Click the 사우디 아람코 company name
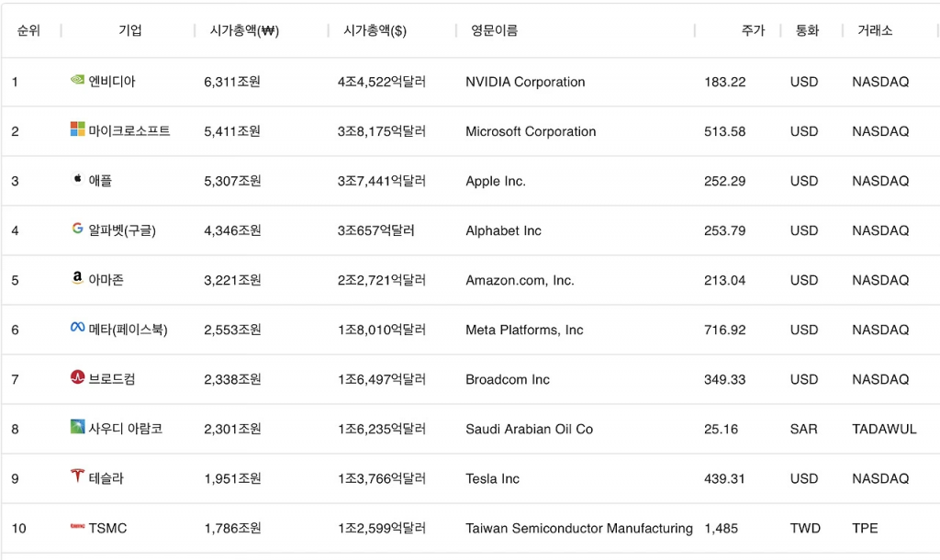 coord(126,429)
